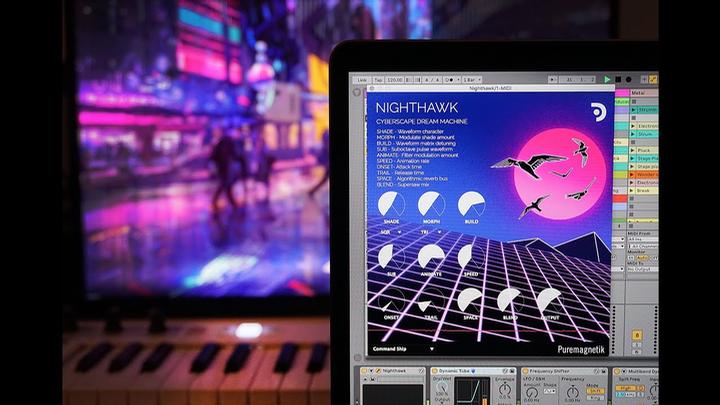
Task: Click the ONSET knob
Action: [391, 301]
